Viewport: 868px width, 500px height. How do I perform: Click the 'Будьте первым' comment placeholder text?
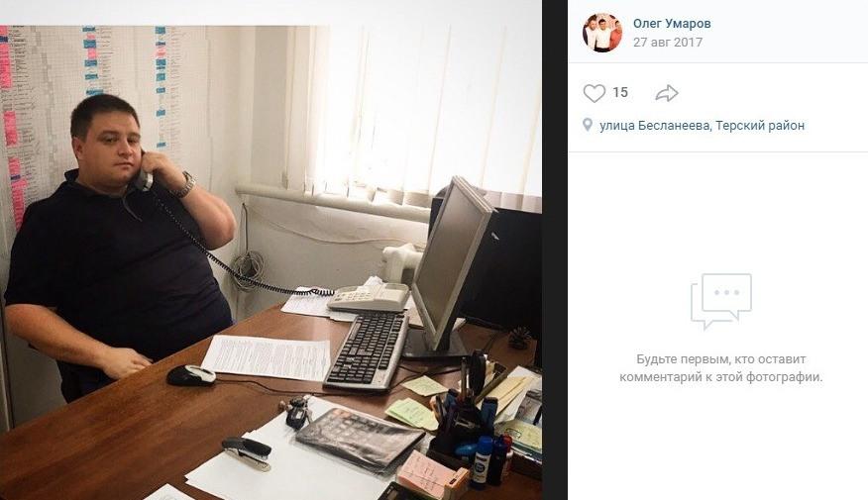(720, 368)
